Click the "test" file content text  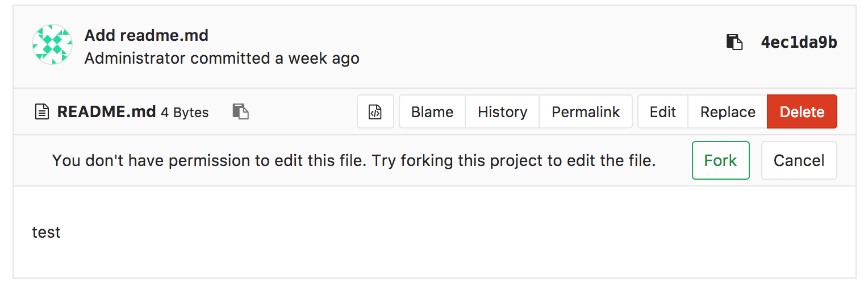[47, 232]
